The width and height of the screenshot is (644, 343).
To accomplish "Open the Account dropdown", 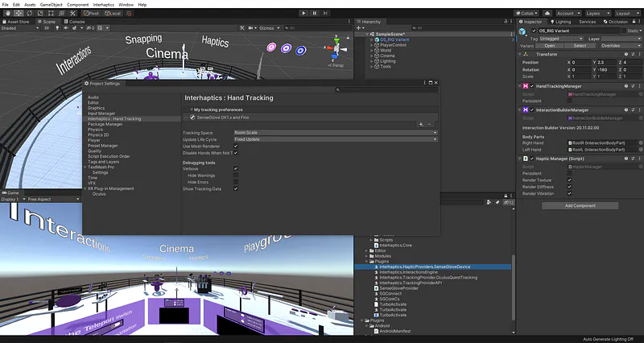I will [568, 13].
